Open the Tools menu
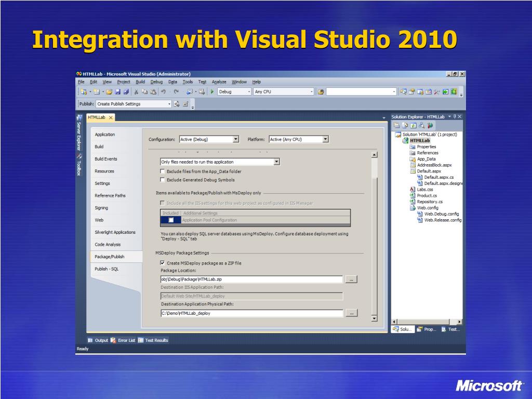Image resolution: width=532 pixels, height=399 pixels. tap(188, 82)
